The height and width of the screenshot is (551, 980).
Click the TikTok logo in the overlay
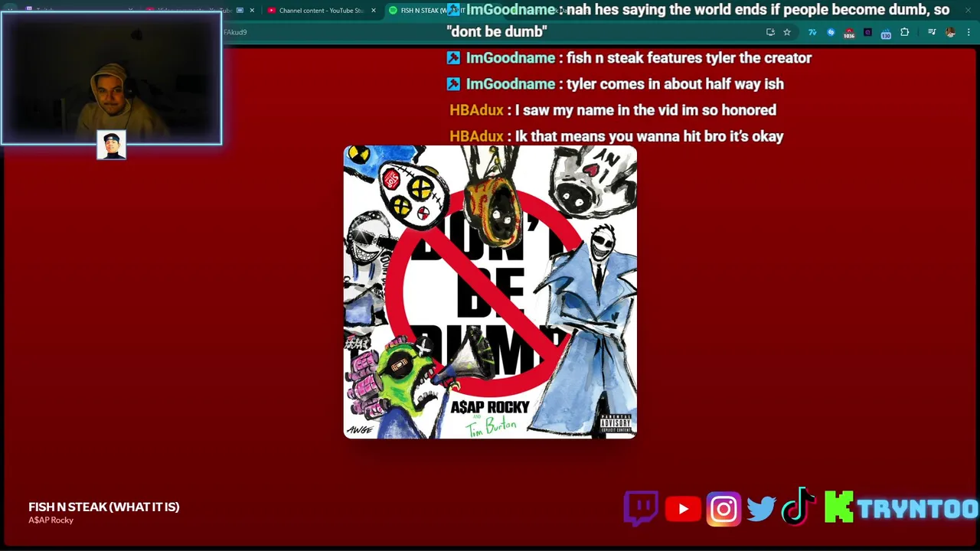[x=799, y=507]
